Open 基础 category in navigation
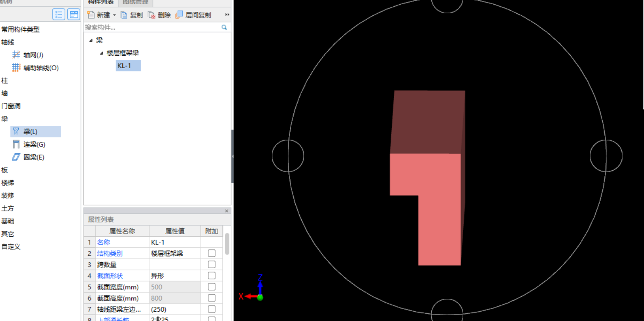 (x=8, y=221)
